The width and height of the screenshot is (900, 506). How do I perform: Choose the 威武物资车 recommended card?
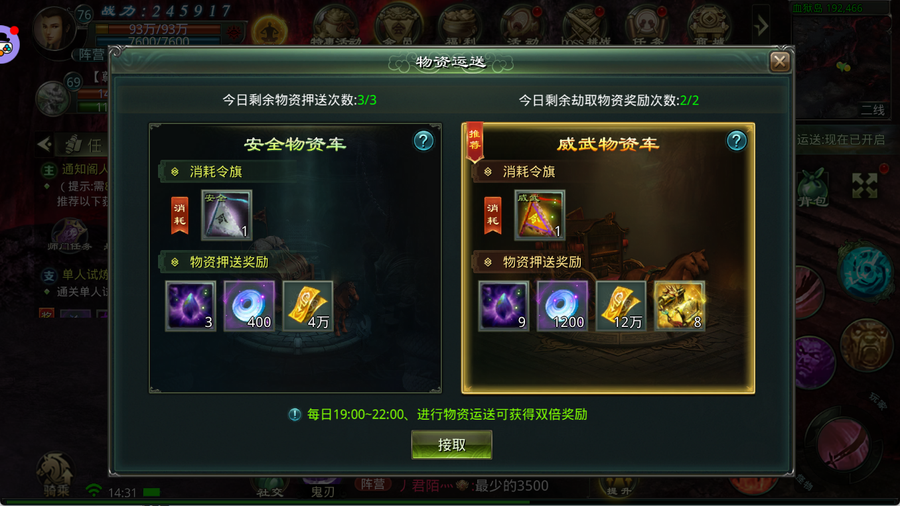coord(608,258)
